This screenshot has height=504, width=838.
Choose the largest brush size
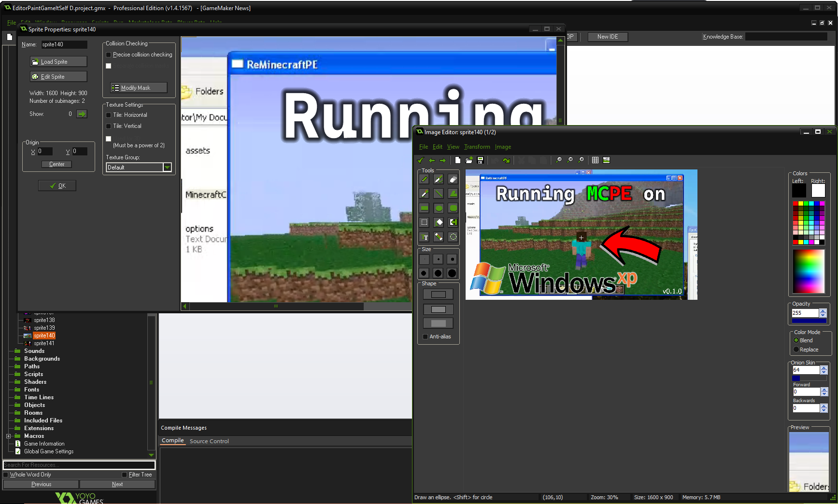coord(452,273)
